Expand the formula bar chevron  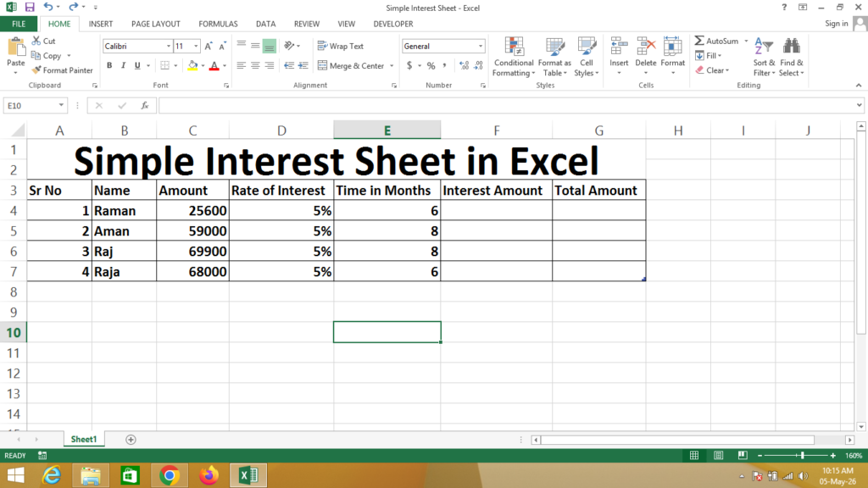[860, 105]
